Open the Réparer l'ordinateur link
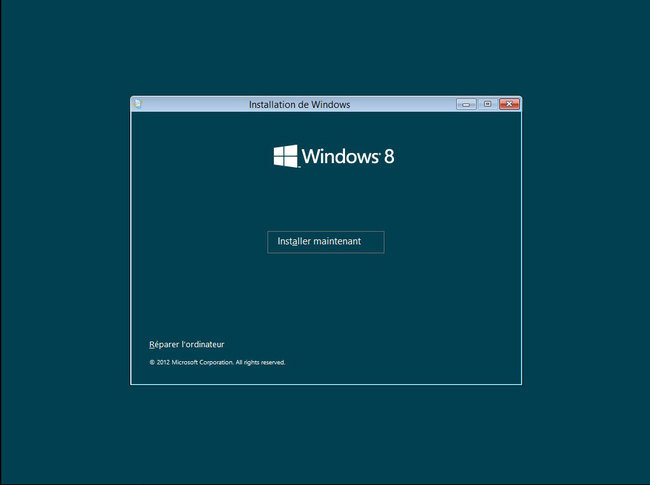Viewport: 650px width, 485px height. (x=187, y=344)
